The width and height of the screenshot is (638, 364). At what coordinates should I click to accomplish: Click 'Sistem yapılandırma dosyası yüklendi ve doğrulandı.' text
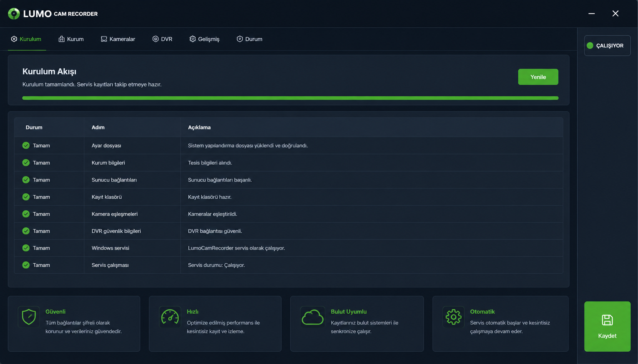[x=248, y=145]
